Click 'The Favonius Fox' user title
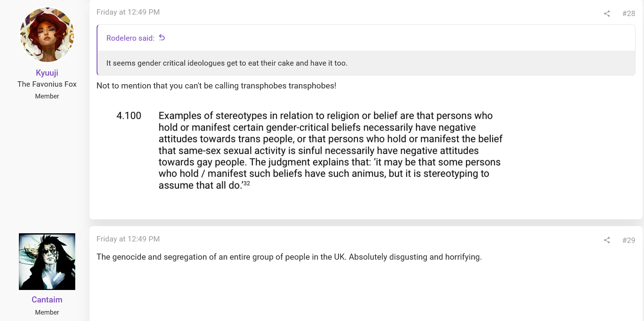644x321 pixels. click(47, 84)
